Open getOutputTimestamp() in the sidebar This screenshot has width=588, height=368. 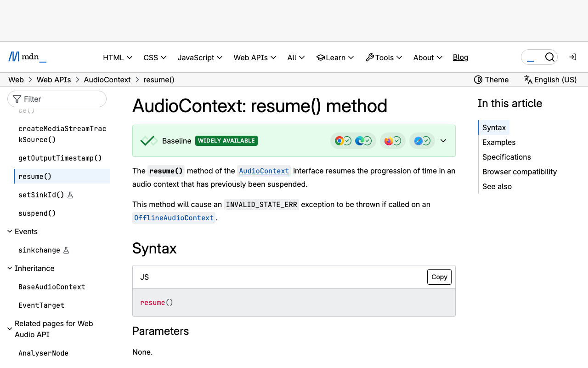[x=60, y=158]
